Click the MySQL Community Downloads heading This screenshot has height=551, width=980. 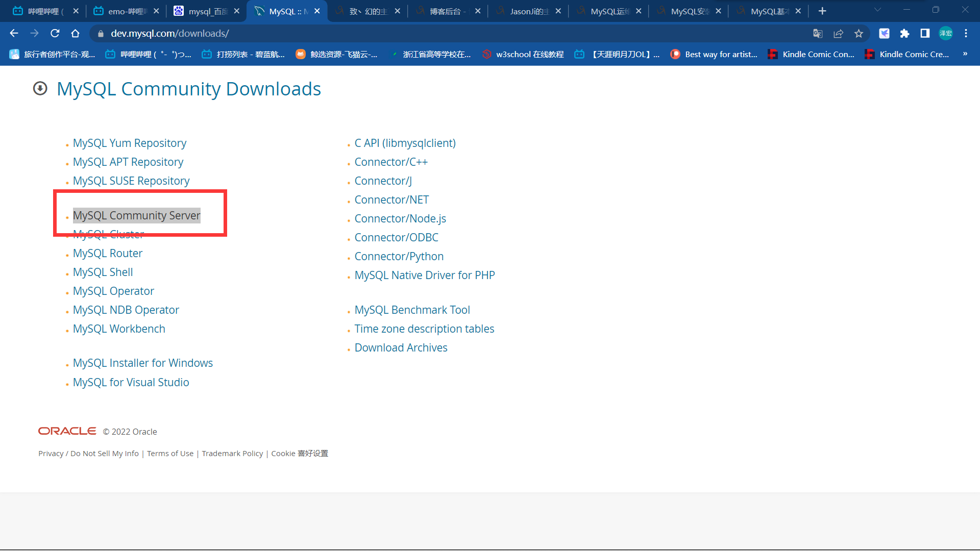click(189, 89)
